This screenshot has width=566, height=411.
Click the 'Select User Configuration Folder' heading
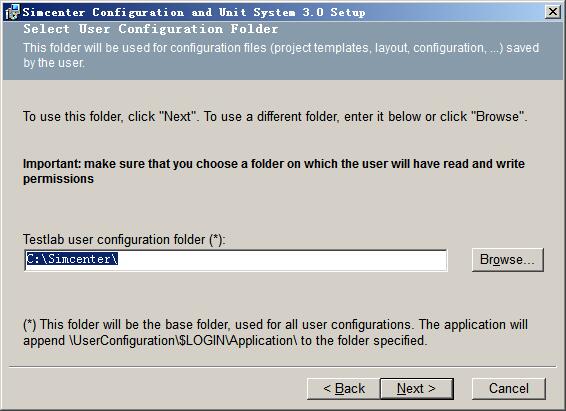[x=151, y=29]
